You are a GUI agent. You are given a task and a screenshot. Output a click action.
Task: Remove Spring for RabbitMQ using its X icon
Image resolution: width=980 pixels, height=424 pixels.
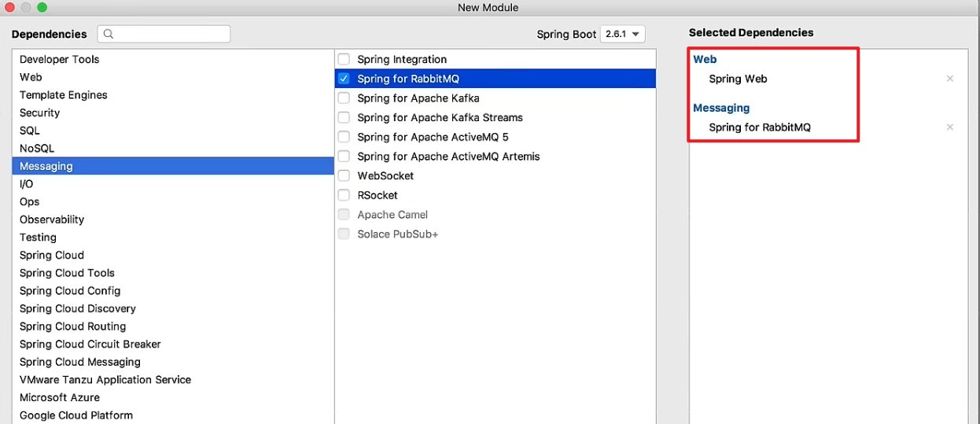pos(949,127)
